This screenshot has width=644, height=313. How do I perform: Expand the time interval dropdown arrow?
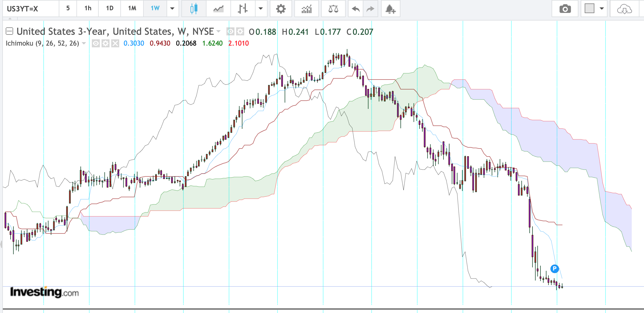point(172,9)
